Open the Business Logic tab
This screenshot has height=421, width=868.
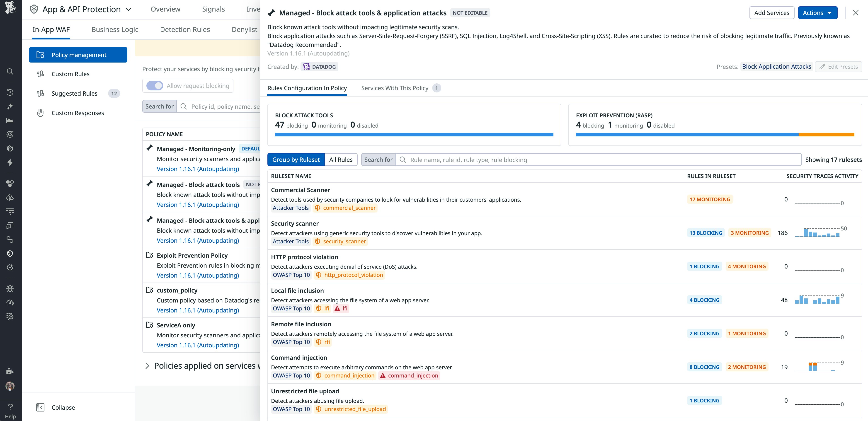point(115,29)
